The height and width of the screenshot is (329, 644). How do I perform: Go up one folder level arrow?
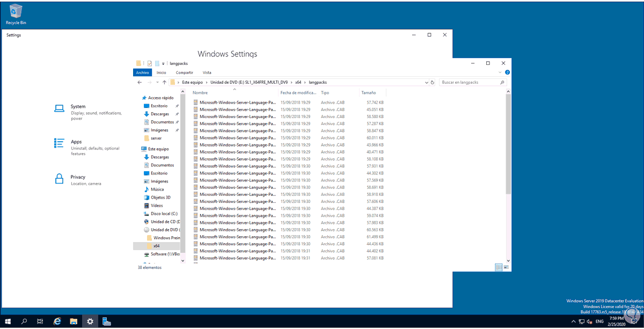point(164,82)
